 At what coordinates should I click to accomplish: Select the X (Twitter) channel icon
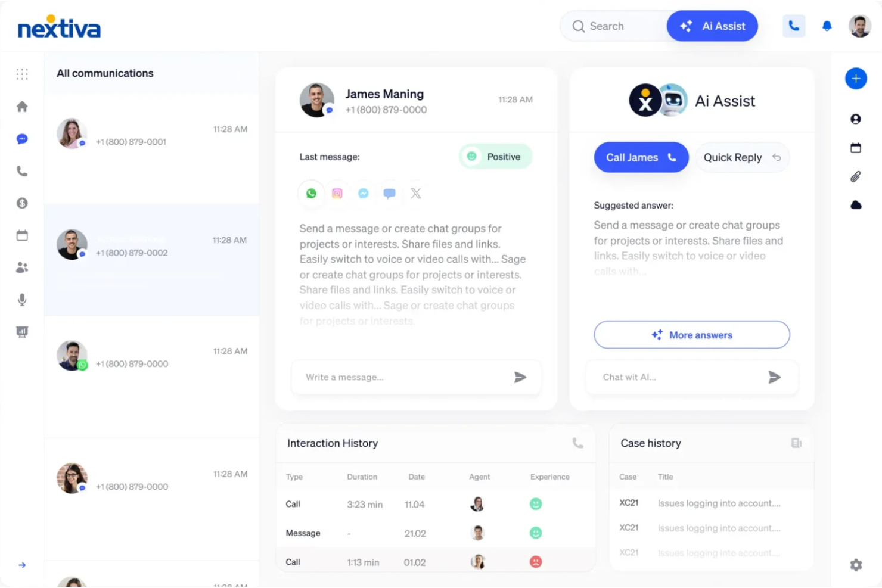pos(416,193)
